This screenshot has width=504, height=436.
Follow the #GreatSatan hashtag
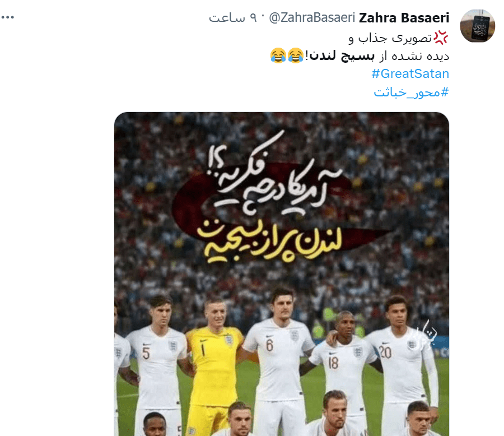410,73
